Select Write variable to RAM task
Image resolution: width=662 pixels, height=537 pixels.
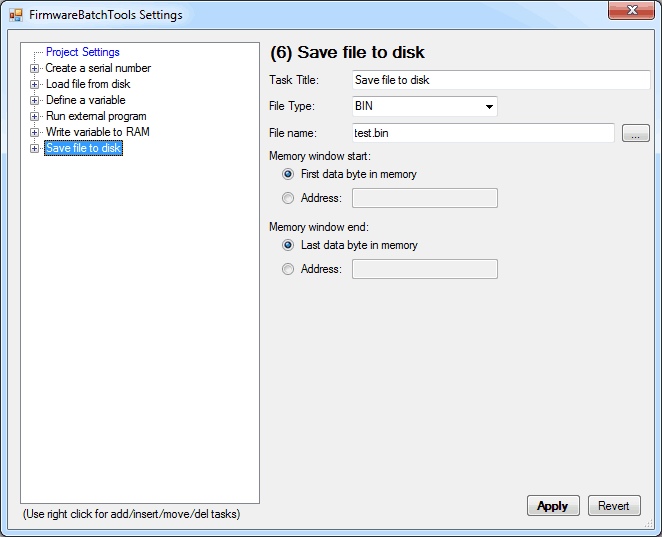97,132
